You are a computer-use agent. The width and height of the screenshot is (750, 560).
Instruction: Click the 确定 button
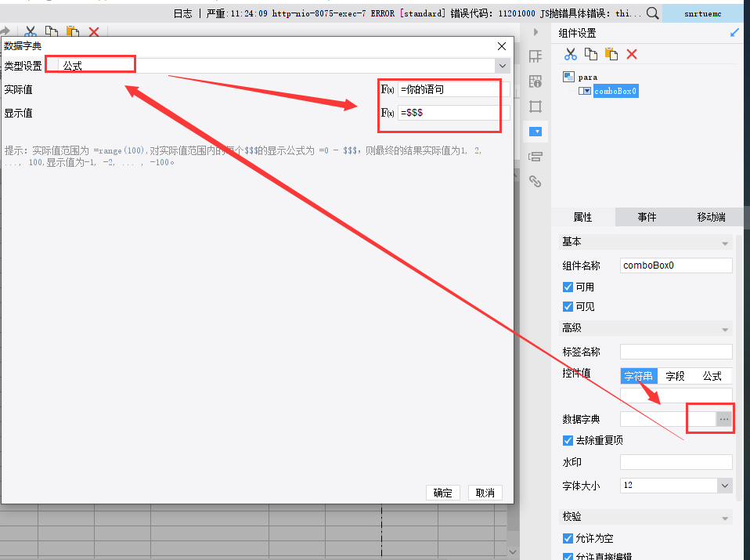pyautogui.click(x=442, y=493)
